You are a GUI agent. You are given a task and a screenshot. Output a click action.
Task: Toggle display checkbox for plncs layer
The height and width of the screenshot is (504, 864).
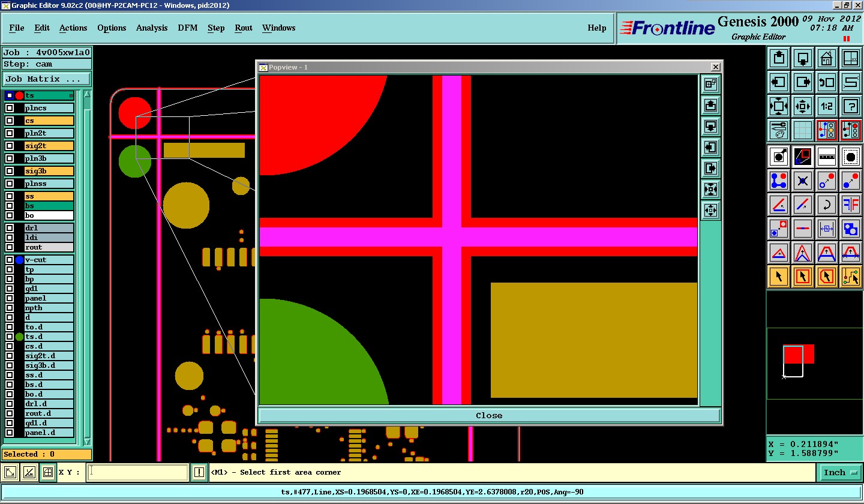(x=10, y=108)
